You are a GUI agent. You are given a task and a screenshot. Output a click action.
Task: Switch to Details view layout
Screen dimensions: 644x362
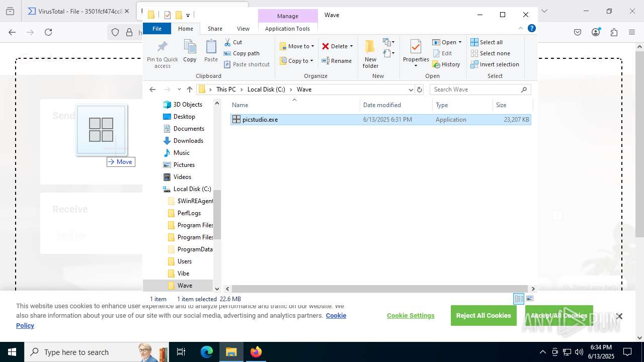tap(519, 299)
